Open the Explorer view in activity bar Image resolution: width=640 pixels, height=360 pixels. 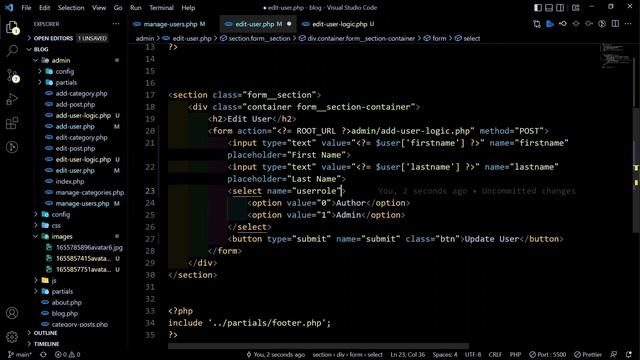pyautogui.click(x=12, y=27)
